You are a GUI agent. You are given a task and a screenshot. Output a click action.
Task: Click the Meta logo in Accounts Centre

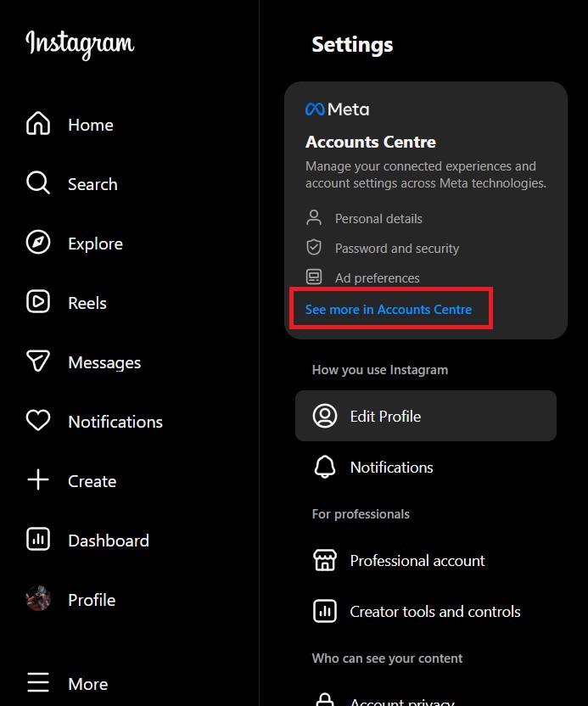point(337,109)
